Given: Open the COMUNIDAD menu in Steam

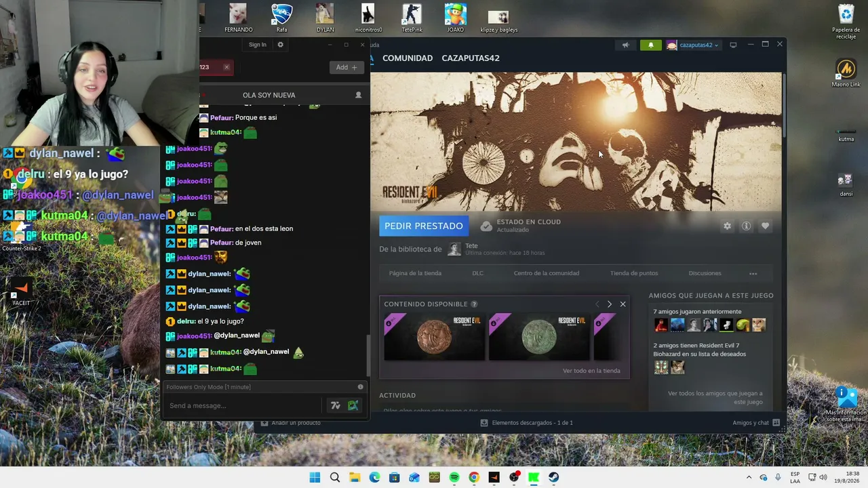Looking at the screenshot, I should pos(408,58).
